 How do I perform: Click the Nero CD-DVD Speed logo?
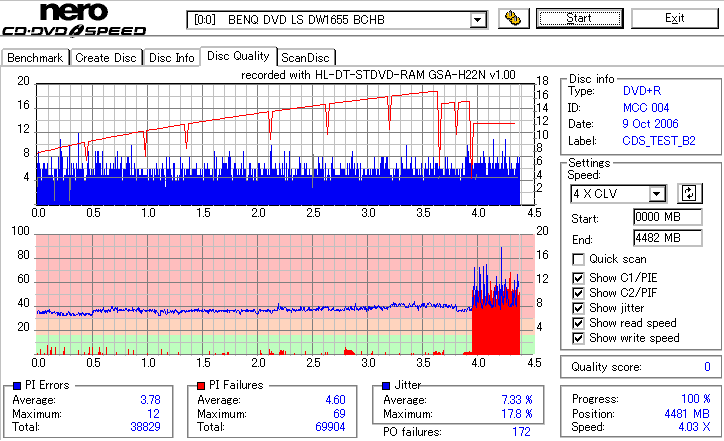coord(73,19)
